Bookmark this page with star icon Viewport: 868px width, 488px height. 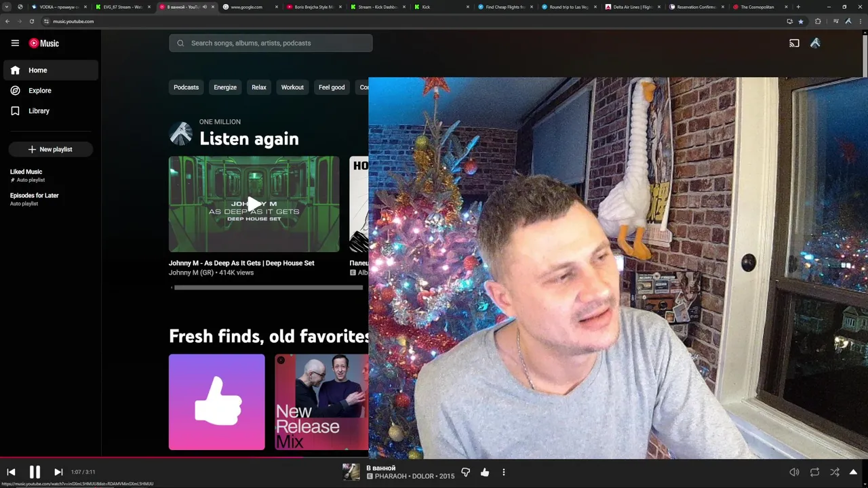801,21
